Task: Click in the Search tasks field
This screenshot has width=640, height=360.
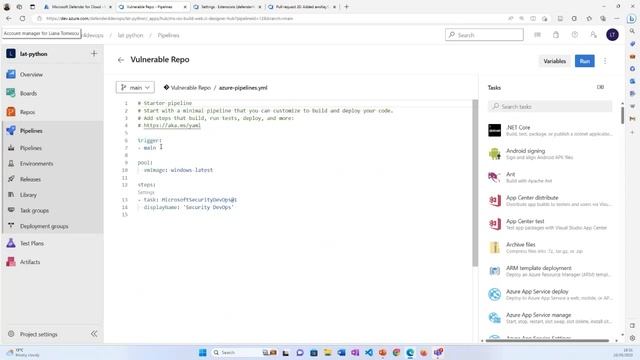Action: [x=550, y=107]
